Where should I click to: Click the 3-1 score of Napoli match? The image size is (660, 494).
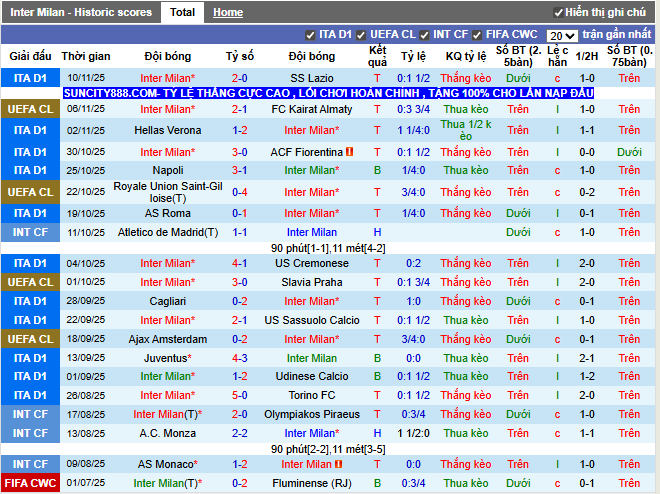click(240, 170)
